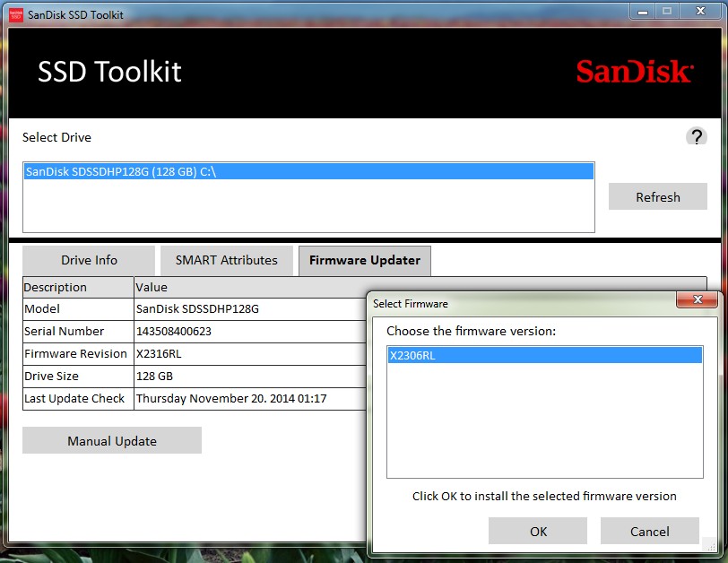Cancel the Select Firmware dialog
This screenshot has width=728, height=563.
[x=649, y=531]
